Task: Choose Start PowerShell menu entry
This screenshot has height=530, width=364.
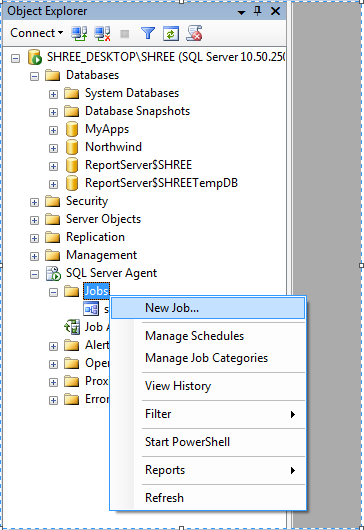Action: tap(208, 442)
